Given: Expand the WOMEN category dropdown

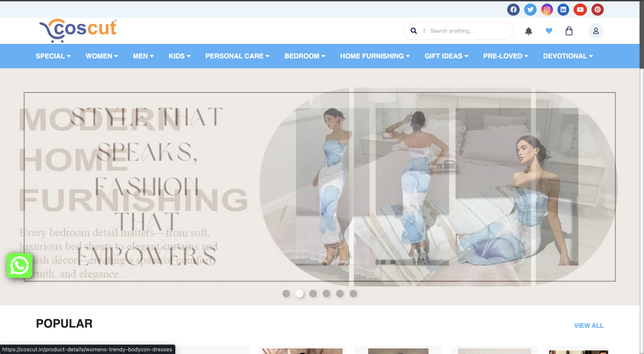Looking at the screenshot, I should click(102, 56).
